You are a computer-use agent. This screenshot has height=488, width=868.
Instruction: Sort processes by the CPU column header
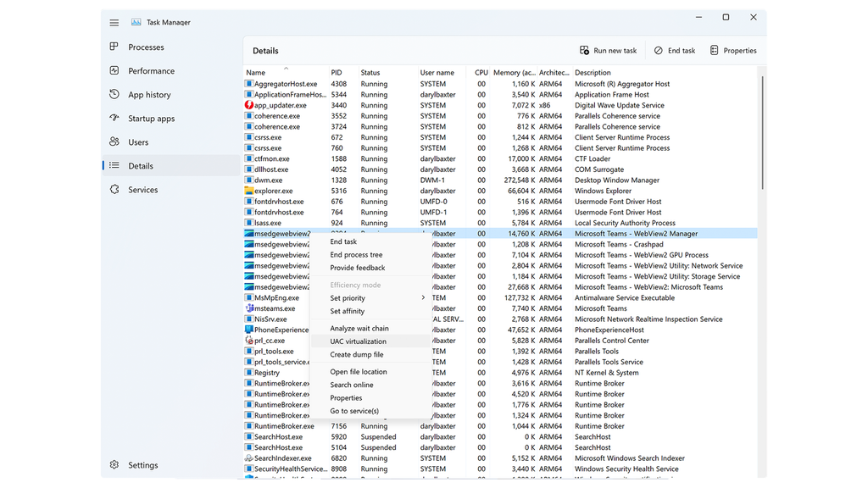coord(481,72)
